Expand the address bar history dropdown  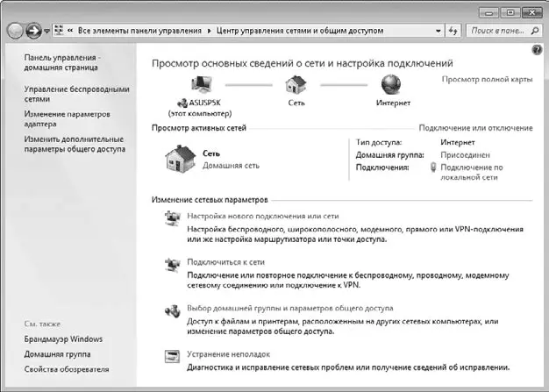438,31
